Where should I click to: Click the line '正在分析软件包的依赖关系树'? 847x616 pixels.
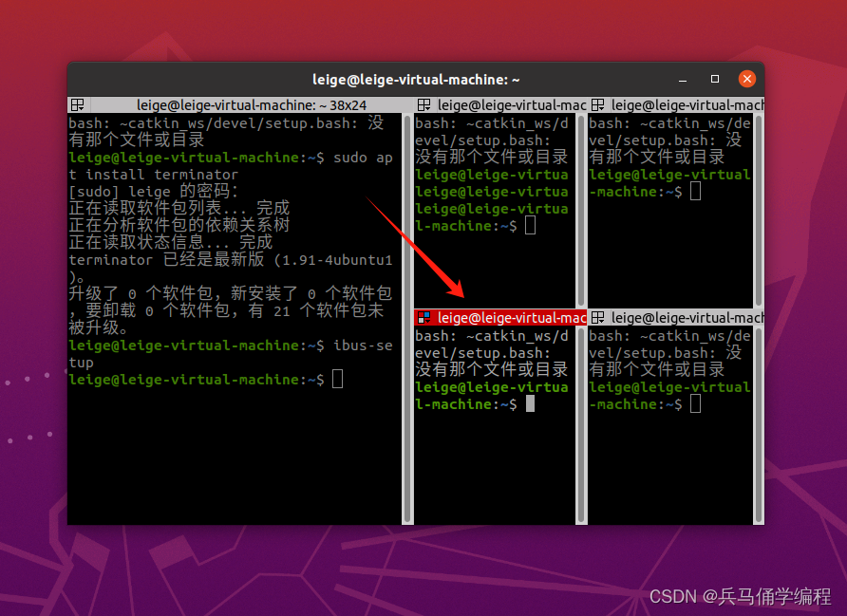click(x=179, y=225)
